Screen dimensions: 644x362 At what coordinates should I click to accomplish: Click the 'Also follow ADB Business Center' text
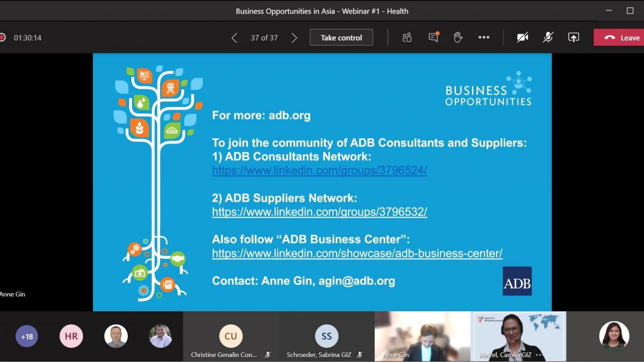[x=311, y=239]
